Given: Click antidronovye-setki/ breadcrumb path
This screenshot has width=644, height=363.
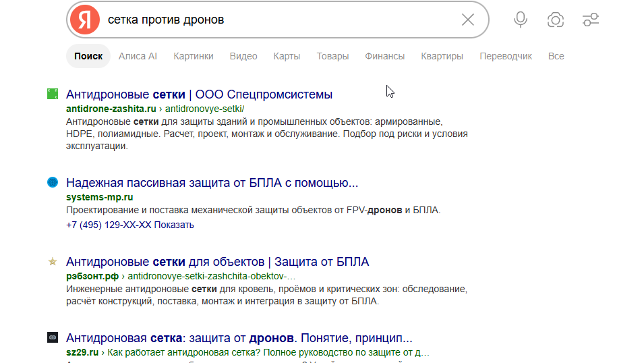Looking at the screenshot, I should click(204, 109).
